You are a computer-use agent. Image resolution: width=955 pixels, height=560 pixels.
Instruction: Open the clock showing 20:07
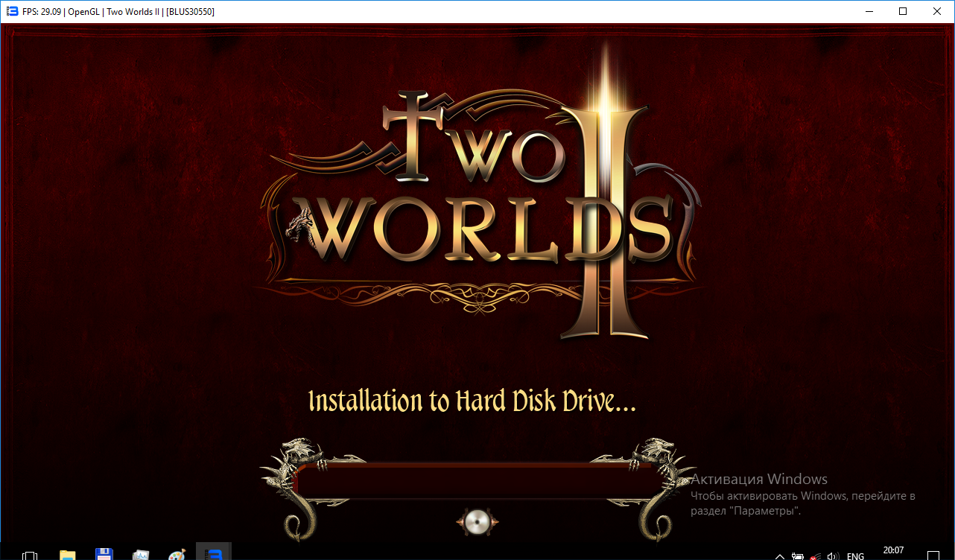[893, 551]
